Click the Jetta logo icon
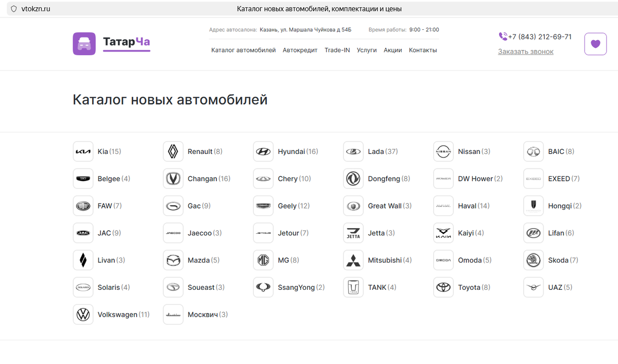 pos(353,233)
